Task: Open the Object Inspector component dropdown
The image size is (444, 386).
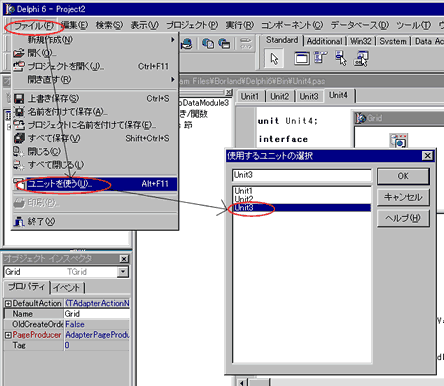Action: pyautogui.click(x=123, y=272)
